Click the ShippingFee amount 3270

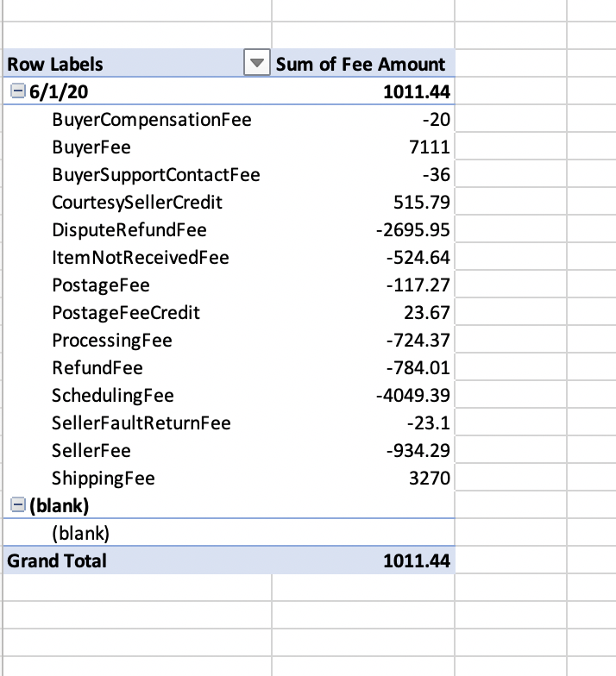(431, 479)
